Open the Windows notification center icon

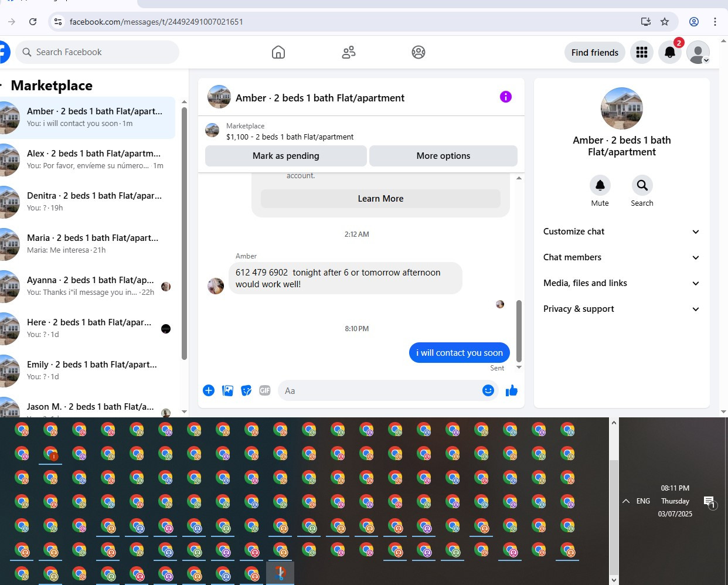(710, 502)
